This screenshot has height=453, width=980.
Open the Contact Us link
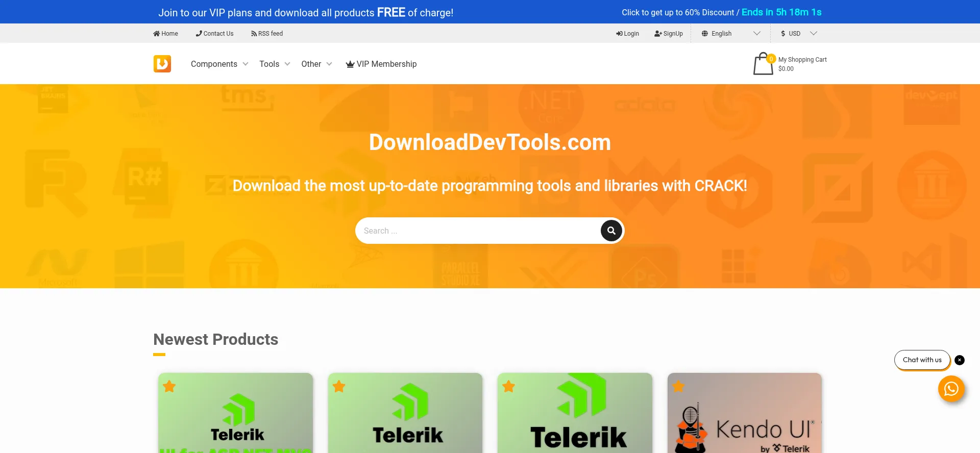click(x=214, y=34)
